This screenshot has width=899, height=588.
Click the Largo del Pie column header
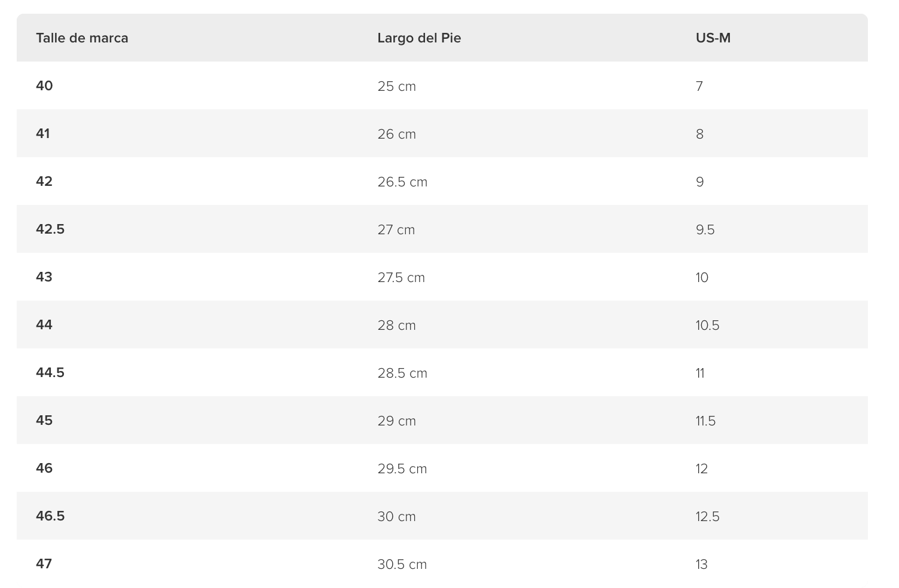point(419,38)
